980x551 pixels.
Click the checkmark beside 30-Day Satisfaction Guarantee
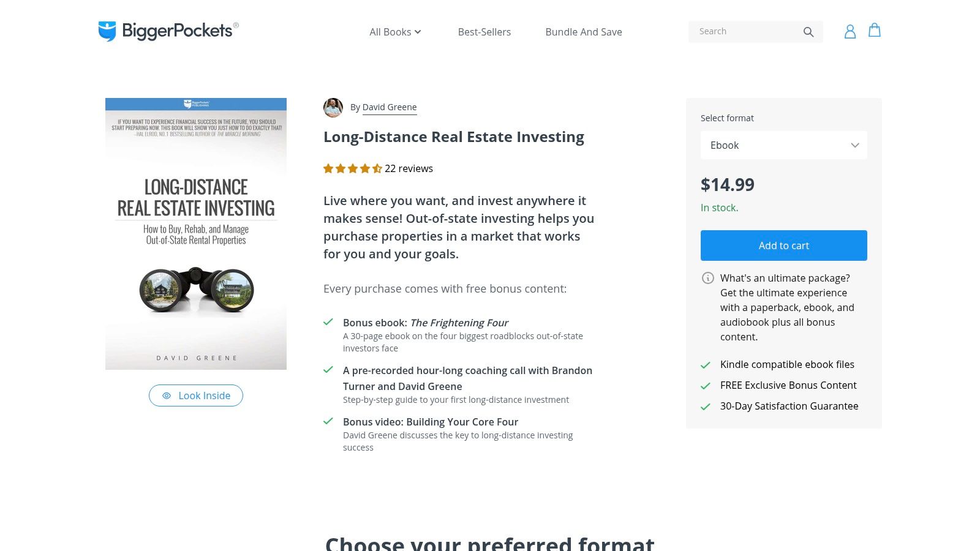[x=706, y=406]
